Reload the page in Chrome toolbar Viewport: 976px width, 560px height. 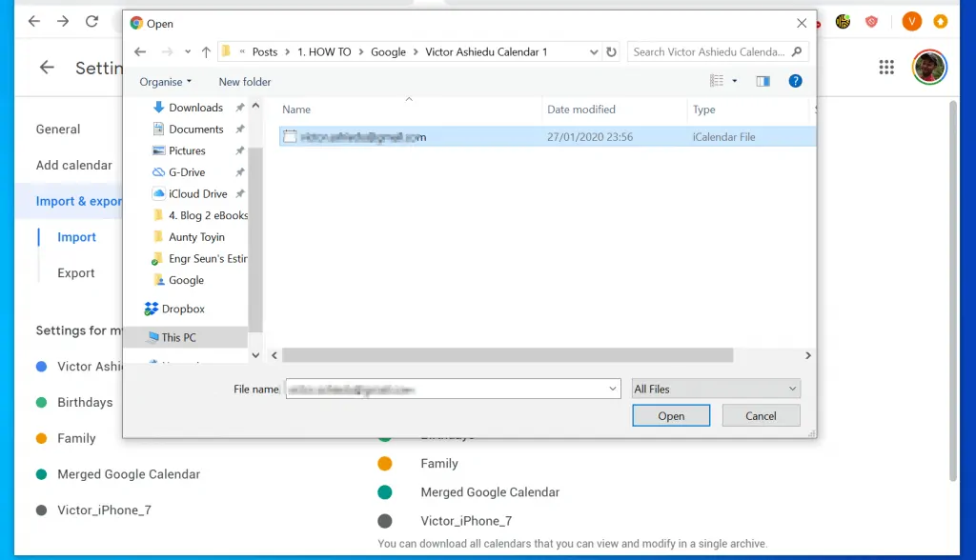(x=91, y=21)
